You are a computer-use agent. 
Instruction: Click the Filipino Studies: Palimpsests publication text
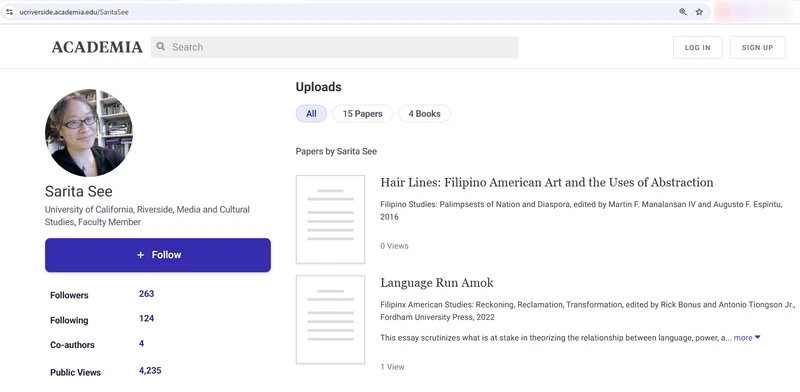582,211
